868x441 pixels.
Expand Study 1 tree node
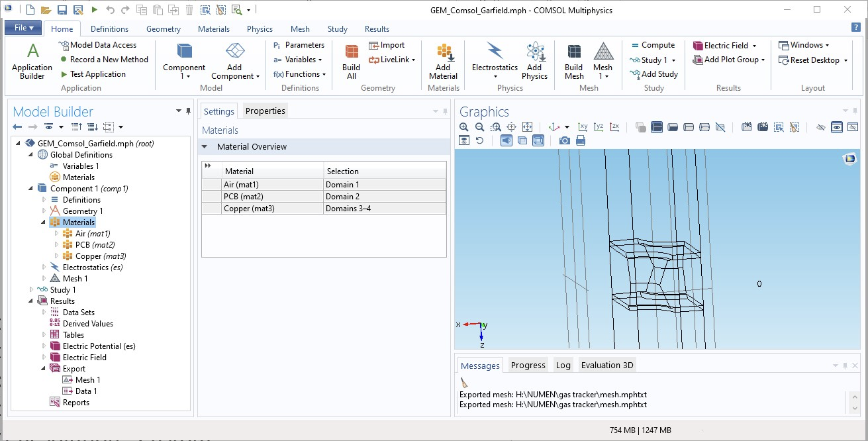[31, 290]
